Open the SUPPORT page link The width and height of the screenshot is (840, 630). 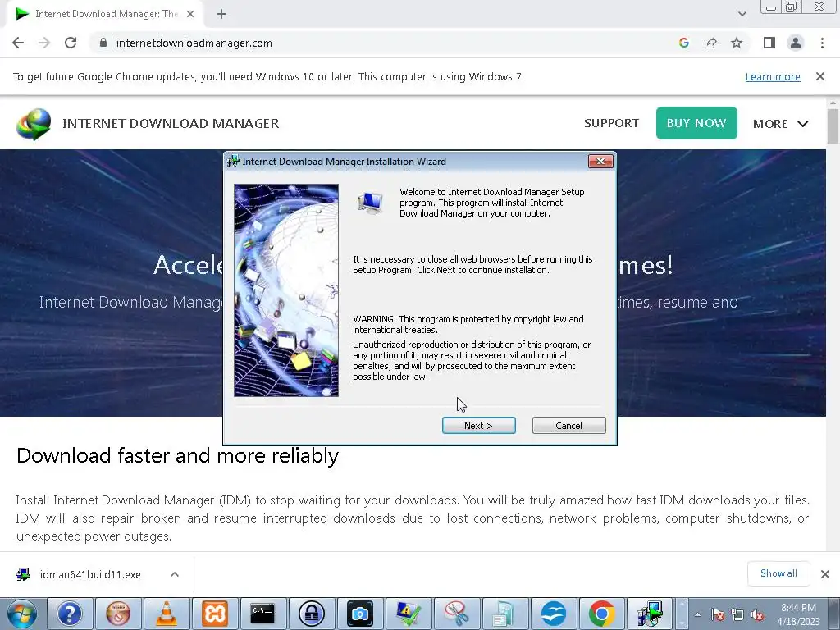611,123
